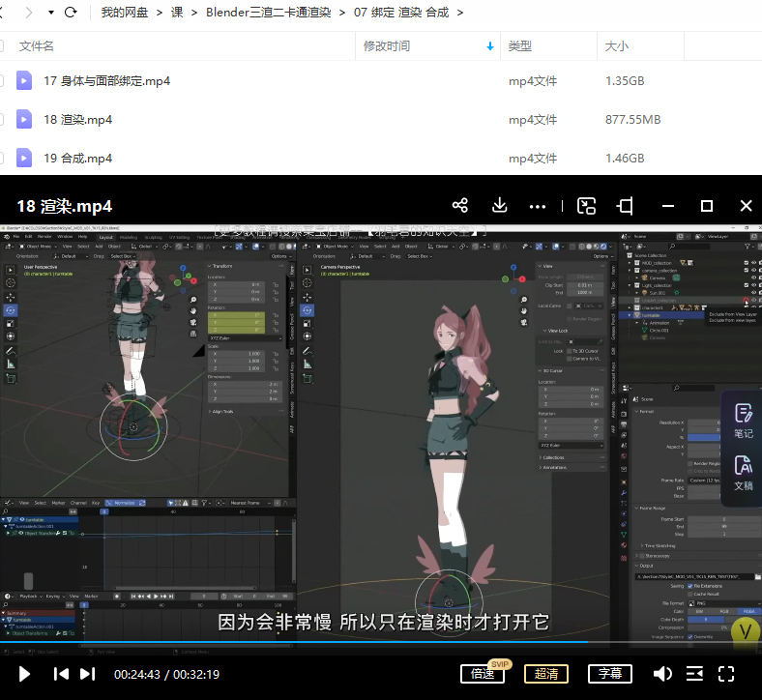Open the 笔记 notes panel
Viewport: 762px width, 700px height.
pyautogui.click(x=743, y=423)
